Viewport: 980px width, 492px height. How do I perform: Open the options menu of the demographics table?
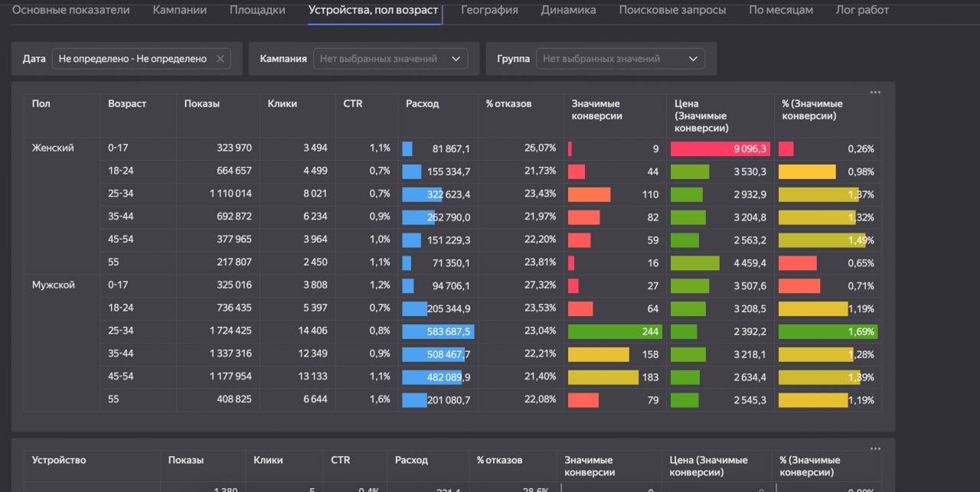tap(875, 92)
